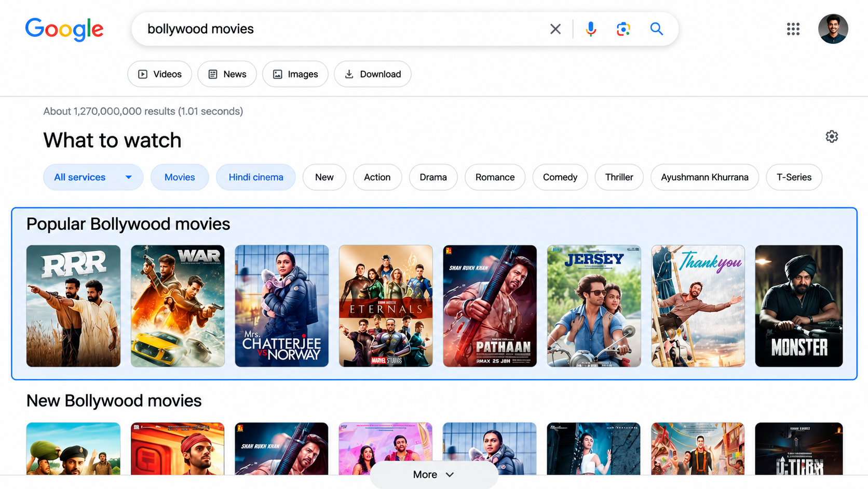Switch to News results
Image resolution: width=868 pixels, height=489 pixels.
tap(227, 74)
